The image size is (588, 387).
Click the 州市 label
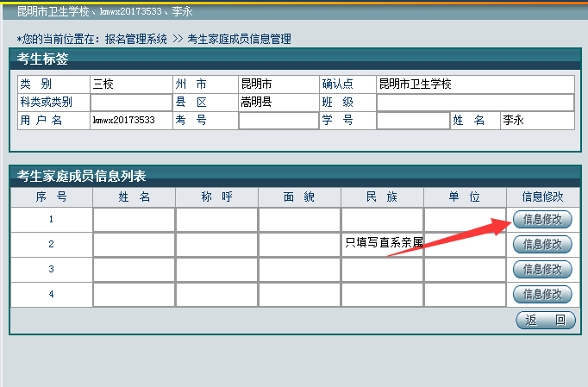191,84
